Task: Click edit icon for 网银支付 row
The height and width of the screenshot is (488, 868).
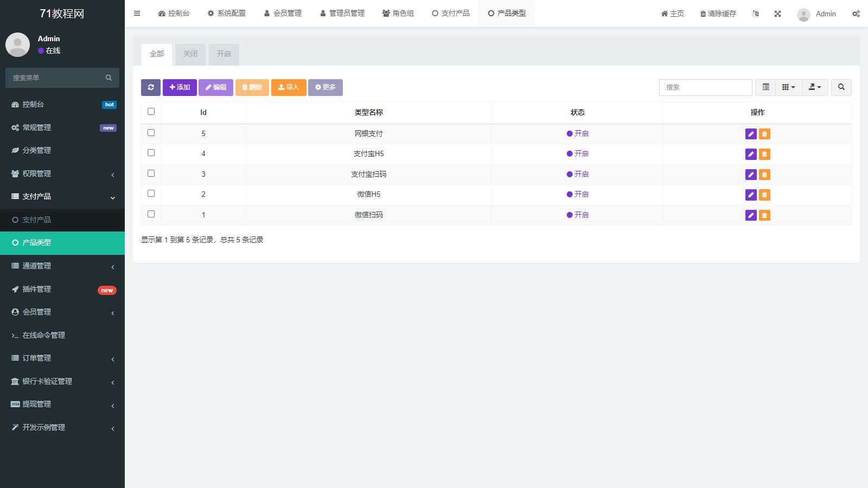Action: tap(751, 134)
